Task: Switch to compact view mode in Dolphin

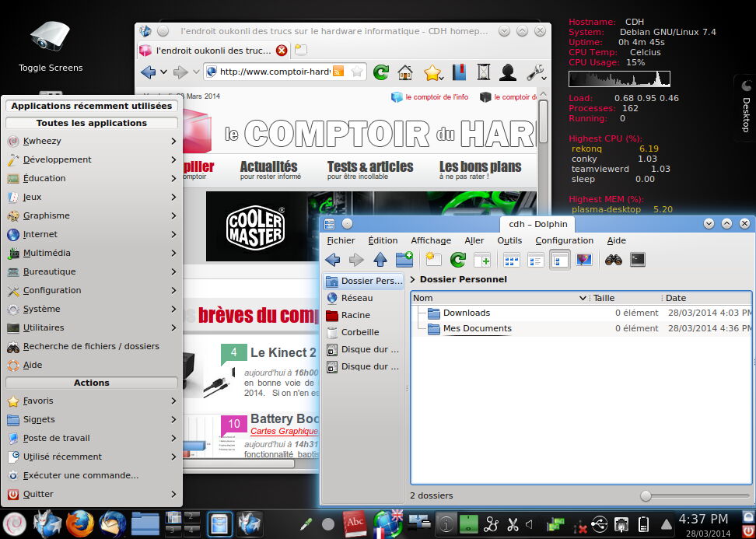Action: [x=534, y=260]
